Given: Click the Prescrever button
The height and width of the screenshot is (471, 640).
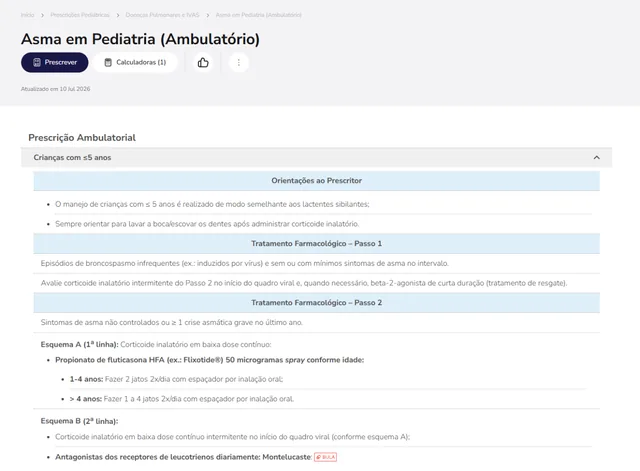Looking at the screenshot, I should point(55,62).
